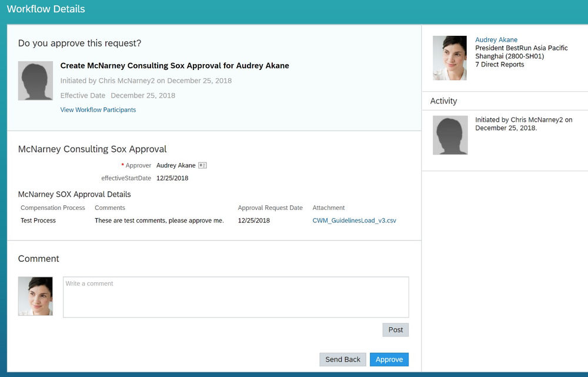Open the employee quickcard icon beside Audrey Akane

[201, 165]
